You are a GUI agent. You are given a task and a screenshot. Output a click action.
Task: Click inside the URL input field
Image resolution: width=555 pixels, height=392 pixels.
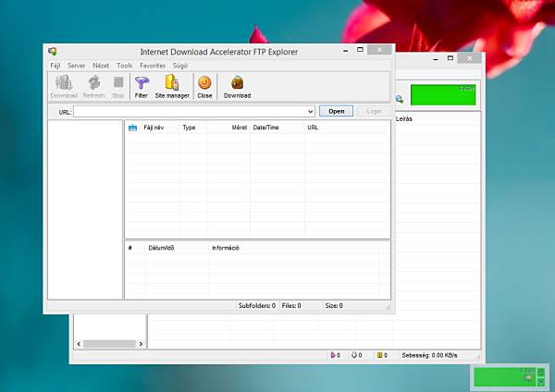(x=190, y=112)
